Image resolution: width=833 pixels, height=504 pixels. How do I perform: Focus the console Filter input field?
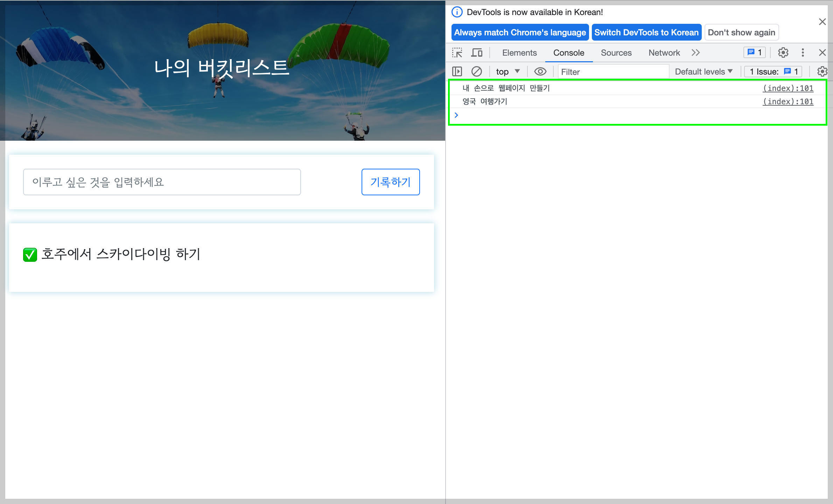(x=612, y=72)
